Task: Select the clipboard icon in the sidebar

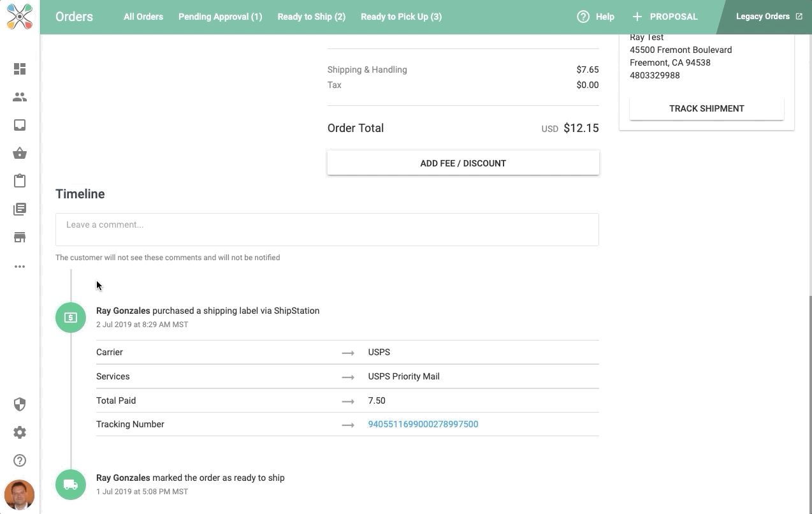Action: point(20,181)
